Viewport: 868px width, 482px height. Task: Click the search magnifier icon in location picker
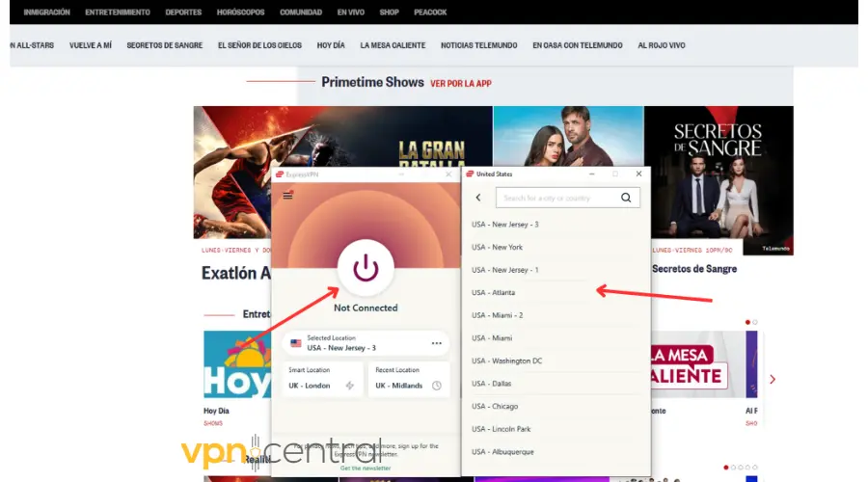[x=626, y=198]
